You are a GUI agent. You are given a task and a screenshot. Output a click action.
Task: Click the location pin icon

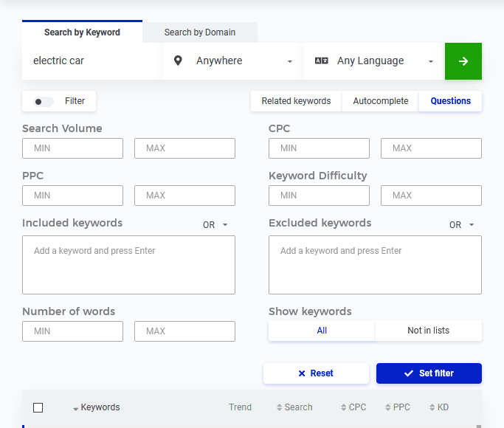178,61
